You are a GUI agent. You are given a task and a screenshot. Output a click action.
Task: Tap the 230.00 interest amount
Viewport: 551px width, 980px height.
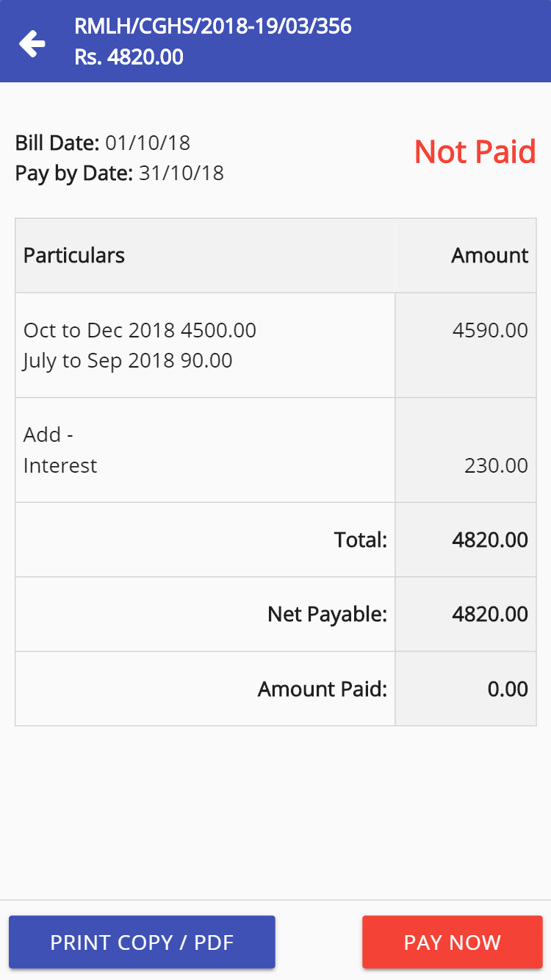pos(496,465)
